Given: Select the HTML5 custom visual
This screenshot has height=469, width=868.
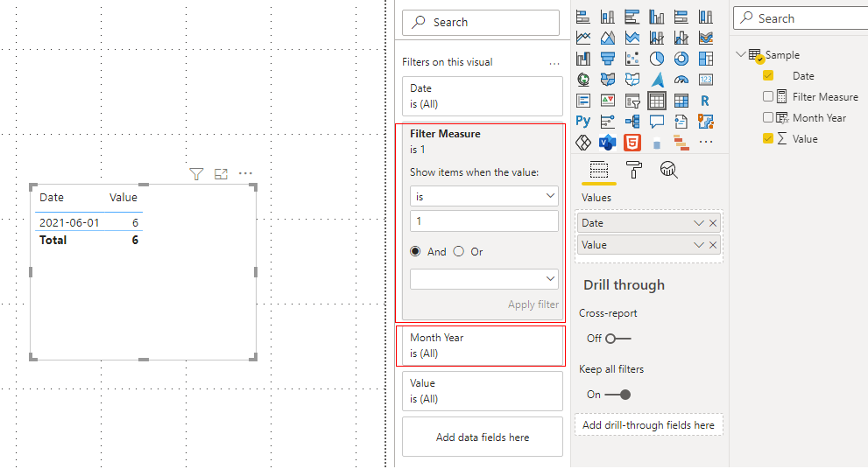Looking at the screenshot, I should pos(632,143).
